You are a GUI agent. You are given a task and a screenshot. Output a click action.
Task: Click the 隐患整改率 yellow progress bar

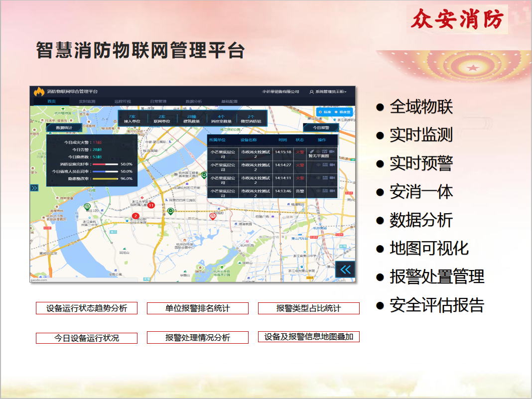(x=105, y=178)
